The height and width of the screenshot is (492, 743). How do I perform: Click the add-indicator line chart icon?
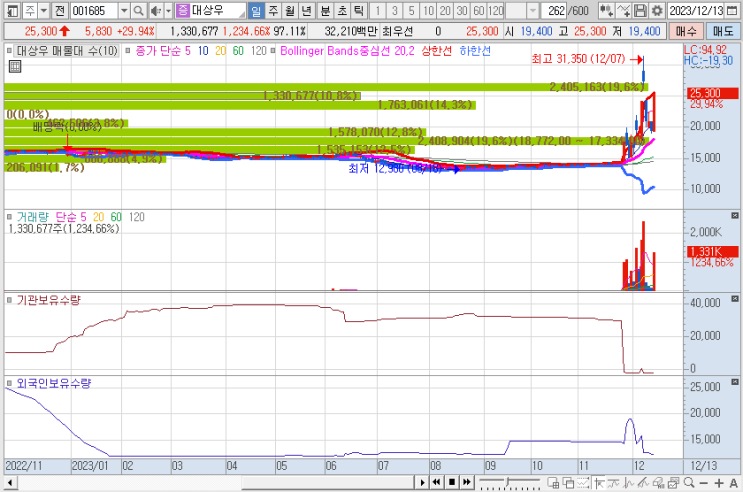click(x=623, y=10)
